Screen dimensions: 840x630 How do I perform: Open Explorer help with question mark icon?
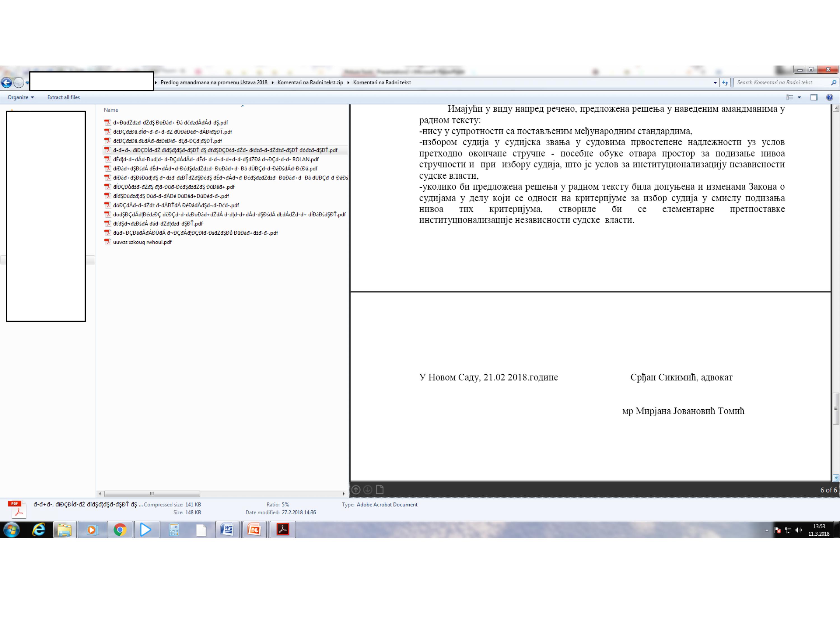tap(829, 97)
